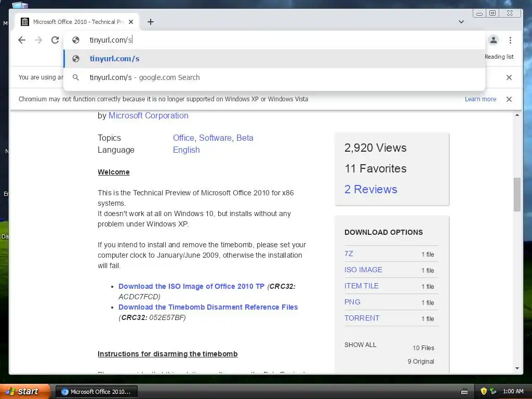Open 'Download the ISO Image of Office 2010 TP'
Screen dimensions: 532x399
point(191,286)
